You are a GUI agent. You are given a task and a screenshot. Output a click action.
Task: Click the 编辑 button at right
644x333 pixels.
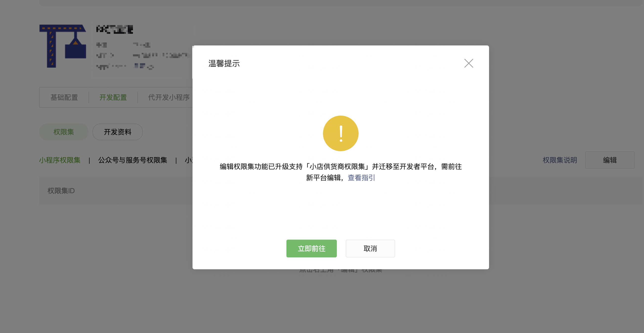tap(609, 160)
